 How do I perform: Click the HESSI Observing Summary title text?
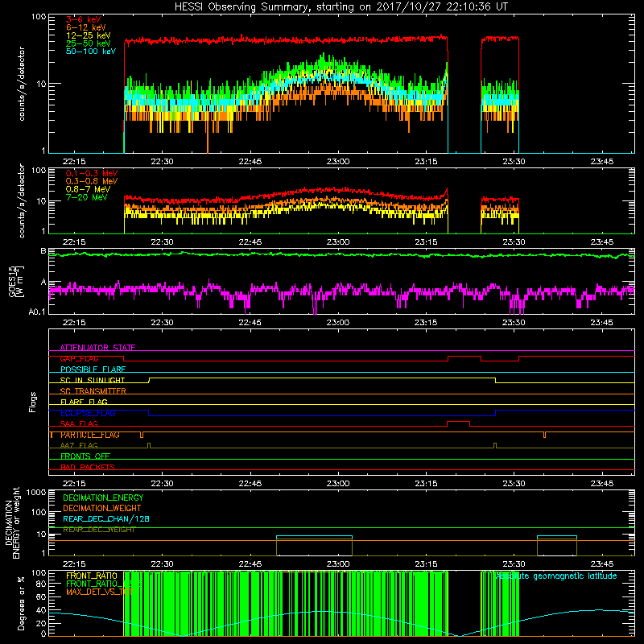[341, 6]
